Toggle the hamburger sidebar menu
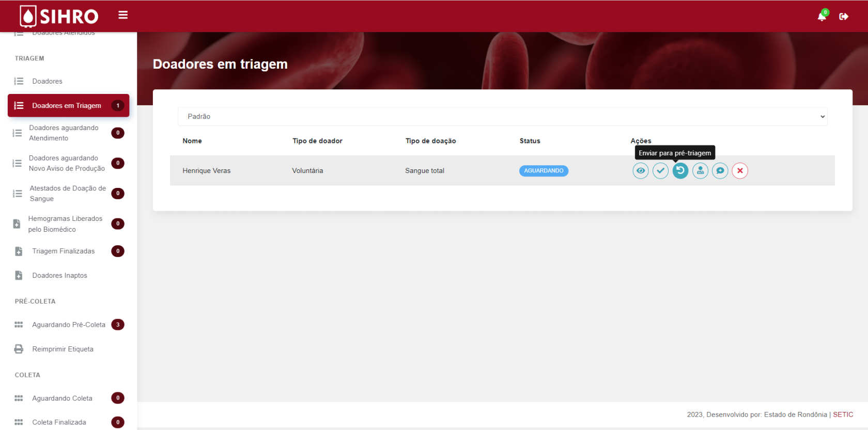Image resolution: width=868 pixels, height=430 pixels. click(123, 15)
